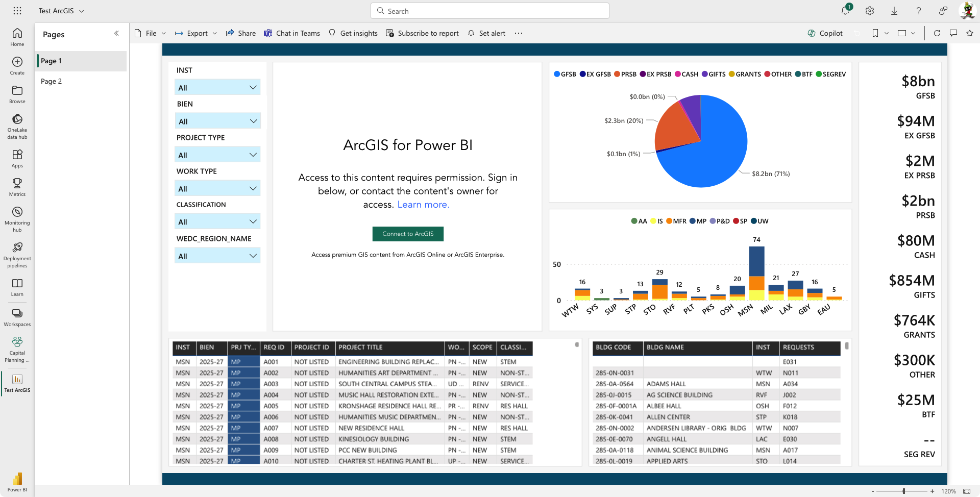Open the Export menu
The height and width of the screenshot is (497, 980).
click(x=196, y=33)
